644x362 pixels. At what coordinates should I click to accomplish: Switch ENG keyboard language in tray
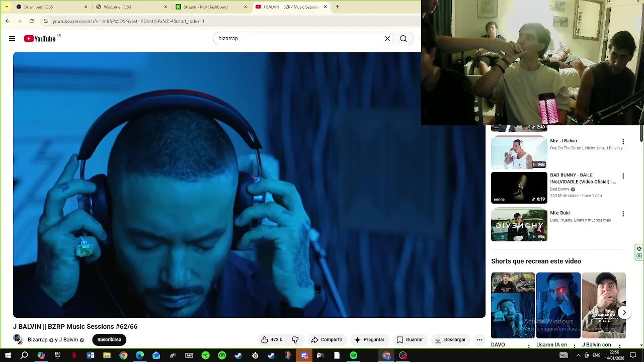[597, 355]
